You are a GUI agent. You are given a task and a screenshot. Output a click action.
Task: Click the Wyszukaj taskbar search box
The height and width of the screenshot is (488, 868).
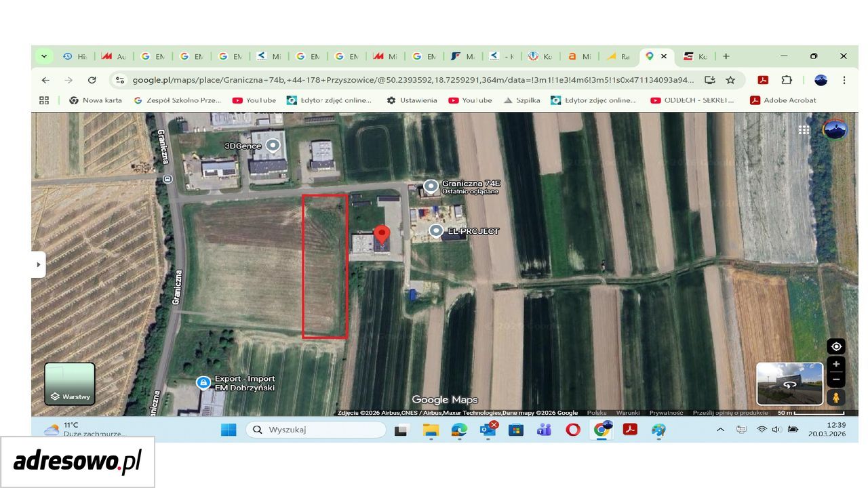[x=316, y=430]
